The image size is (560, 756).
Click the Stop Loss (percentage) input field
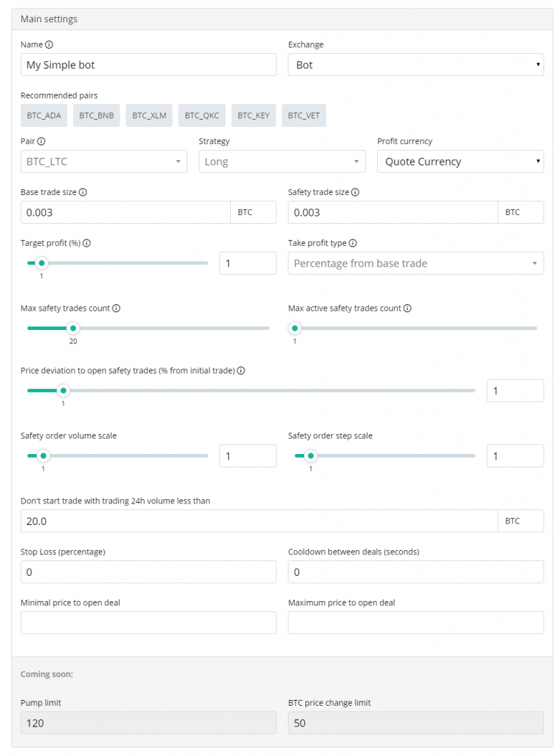point(148,572)
